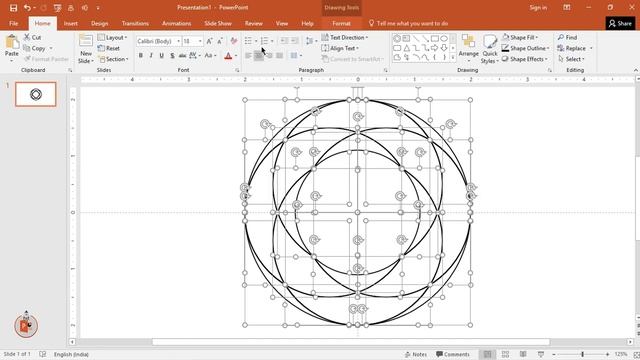Open the Font Color red swatch button
Image resolution: width=640 pixels, height=360 pixels.
click(228, 56)
